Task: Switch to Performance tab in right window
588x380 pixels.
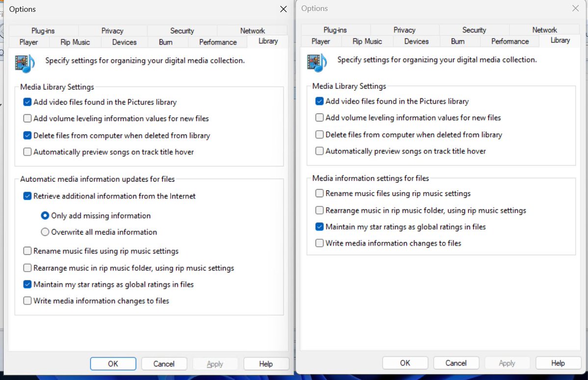Action: coord(510,41)
